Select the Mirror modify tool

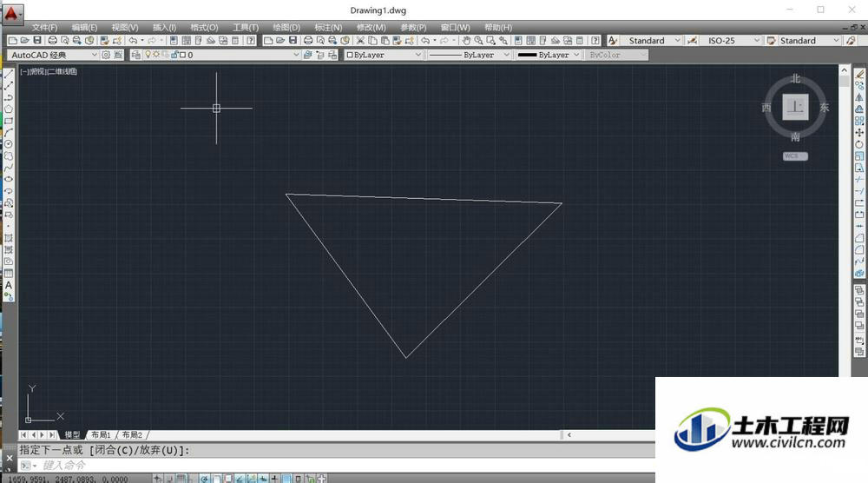click(859, 97)
